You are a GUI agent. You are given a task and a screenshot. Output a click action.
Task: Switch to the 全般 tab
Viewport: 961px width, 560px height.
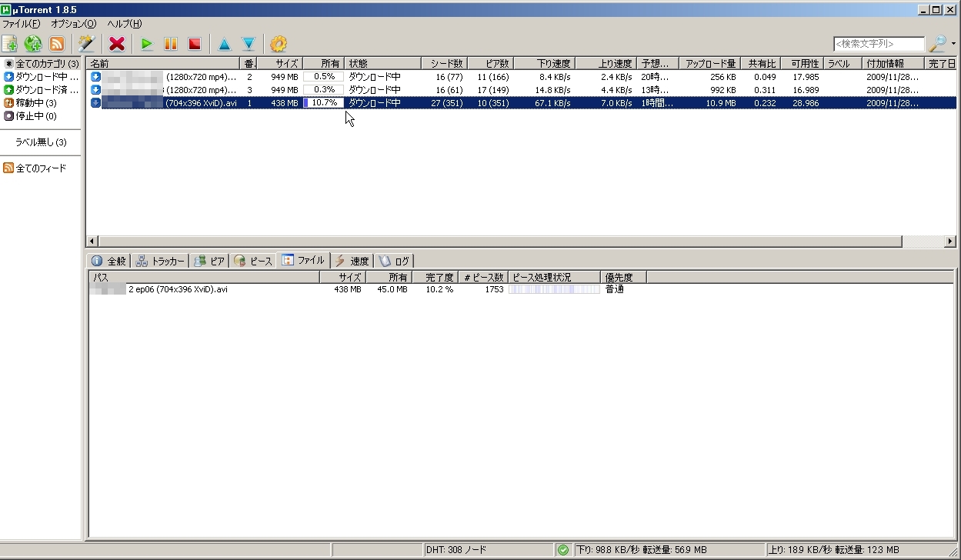[x=108, y=261]
